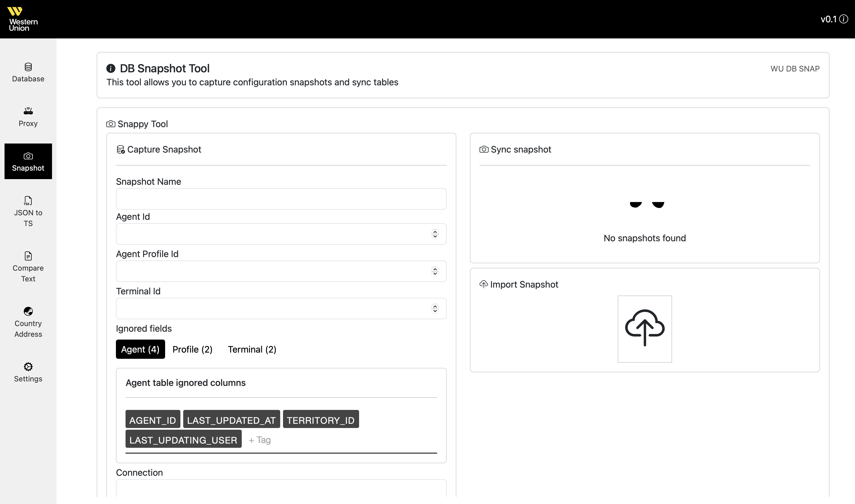855x504 pixels.
Task: Select the Snapshot sidebar item
Action: pos(28,161)
